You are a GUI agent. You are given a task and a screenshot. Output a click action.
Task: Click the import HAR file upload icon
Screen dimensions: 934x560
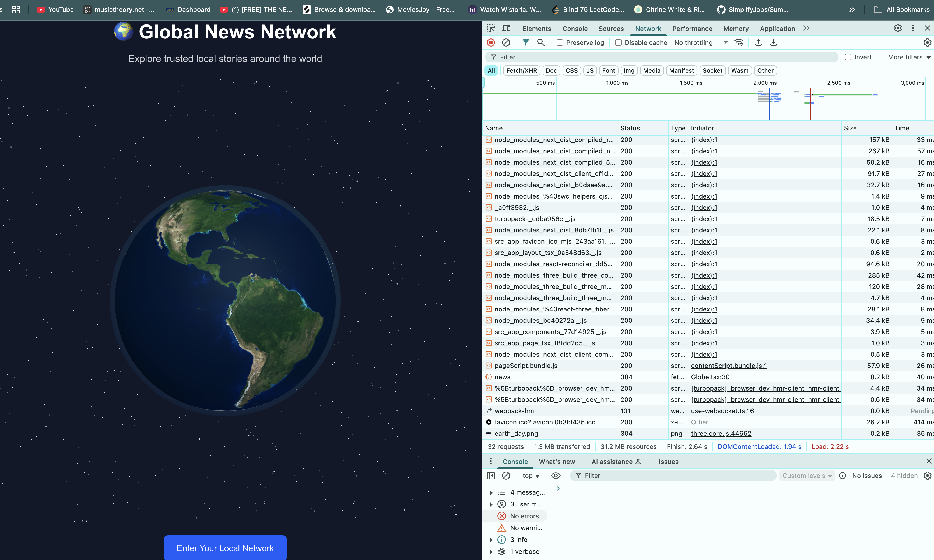(758, 43)
